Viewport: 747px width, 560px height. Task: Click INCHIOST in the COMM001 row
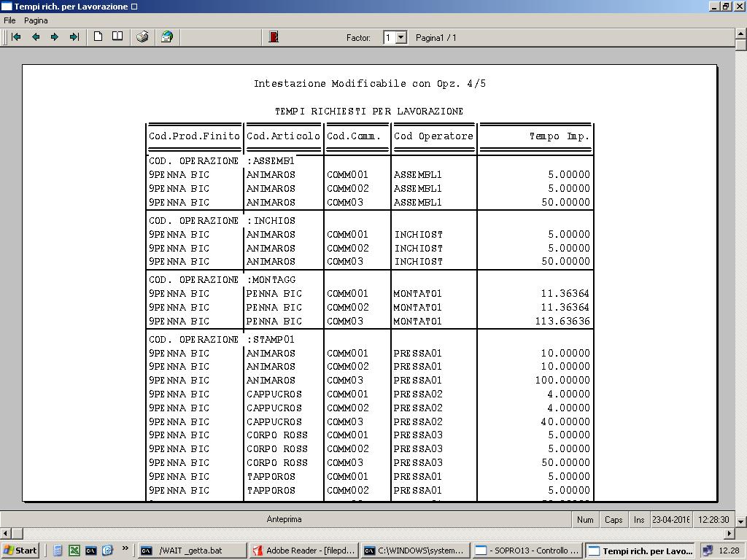pyautogui.click(x=418, y=235)
